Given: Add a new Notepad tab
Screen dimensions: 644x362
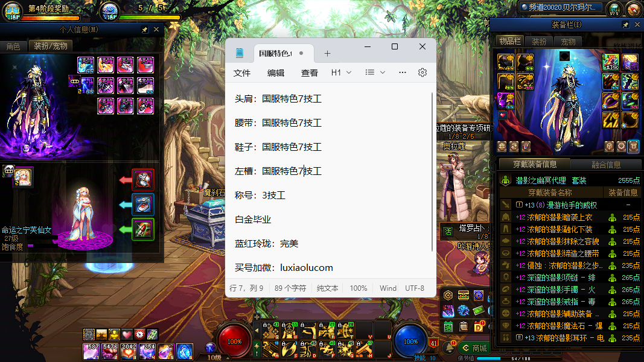Looking at the screenshot, I should click(x=328, y=53).
